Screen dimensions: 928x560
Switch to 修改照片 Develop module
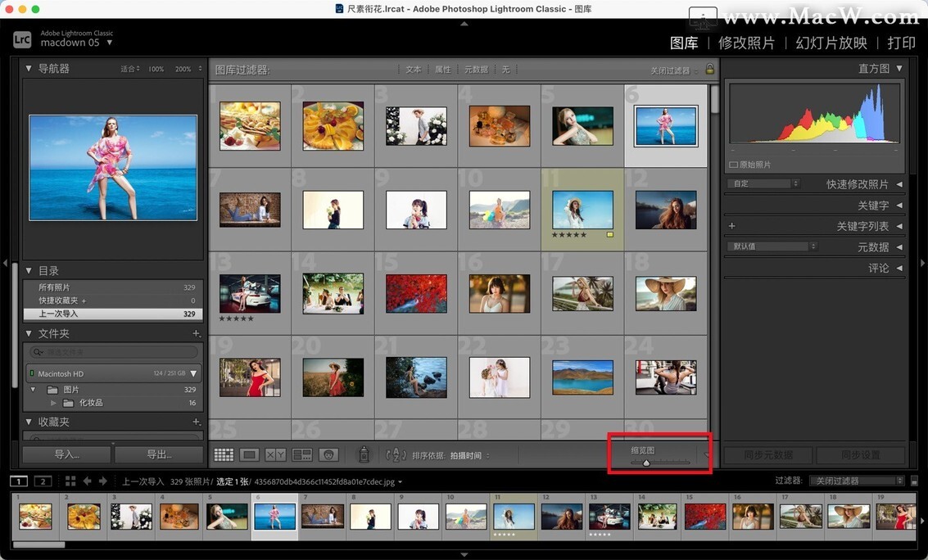pyautogui.click(x=746, y=43)
